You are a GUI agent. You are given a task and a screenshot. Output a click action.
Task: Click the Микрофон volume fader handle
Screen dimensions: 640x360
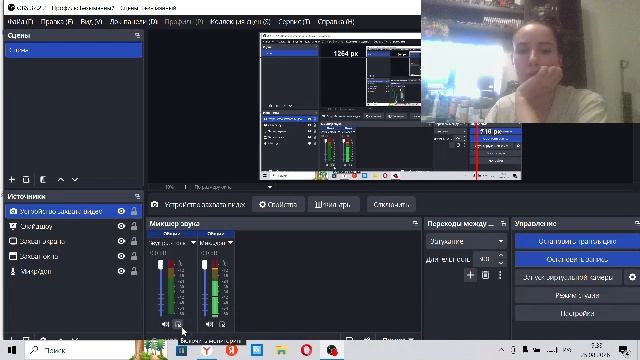(x=204, y=264)
